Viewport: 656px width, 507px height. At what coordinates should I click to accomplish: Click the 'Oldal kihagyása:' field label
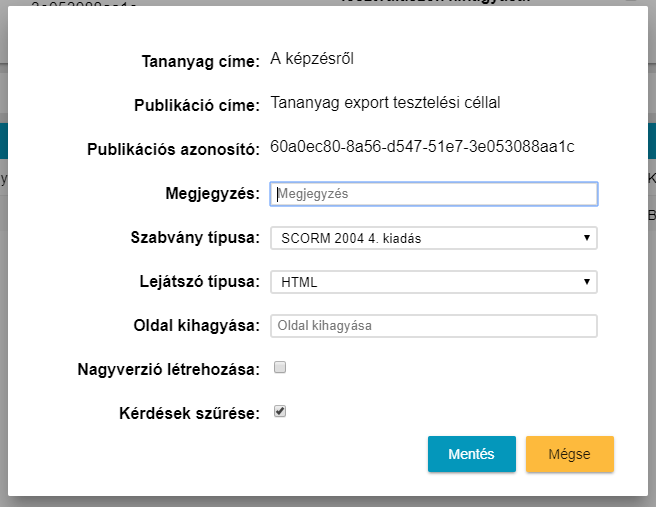click(197, 326)
